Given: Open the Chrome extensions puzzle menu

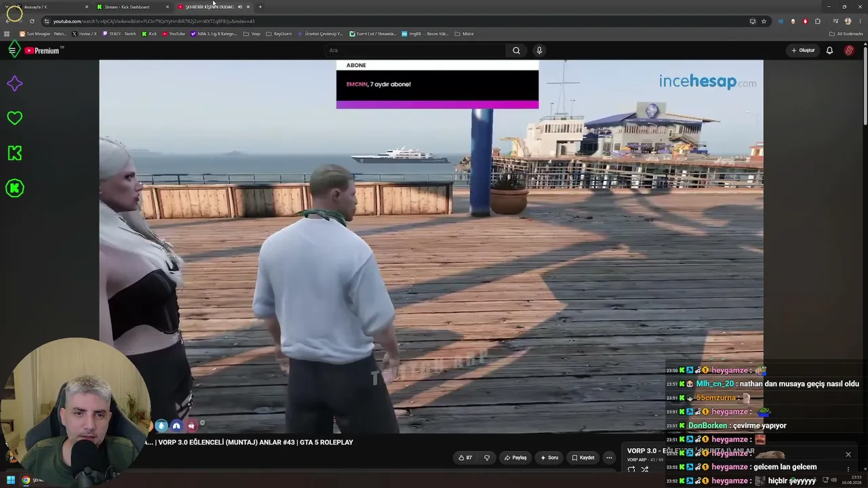Looking at the screenshot, I should 818,21.
